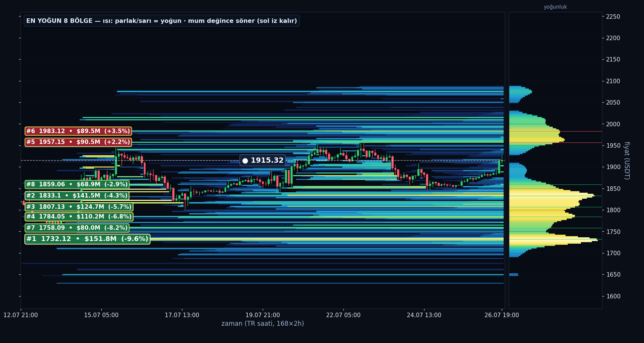Image resolution: width=644 pixels, height=343 pixels.
Task: Click the 1750 price tick label
Action: [613, 232]
